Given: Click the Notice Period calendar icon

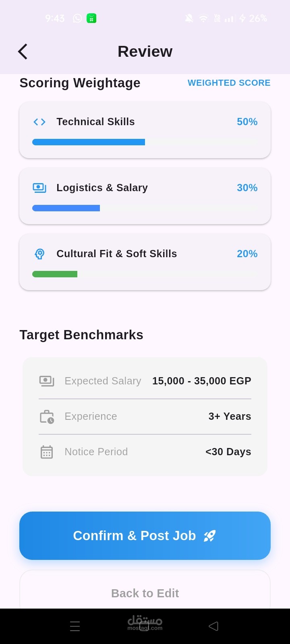Looking at the screenshot, I should click(47, 452).
